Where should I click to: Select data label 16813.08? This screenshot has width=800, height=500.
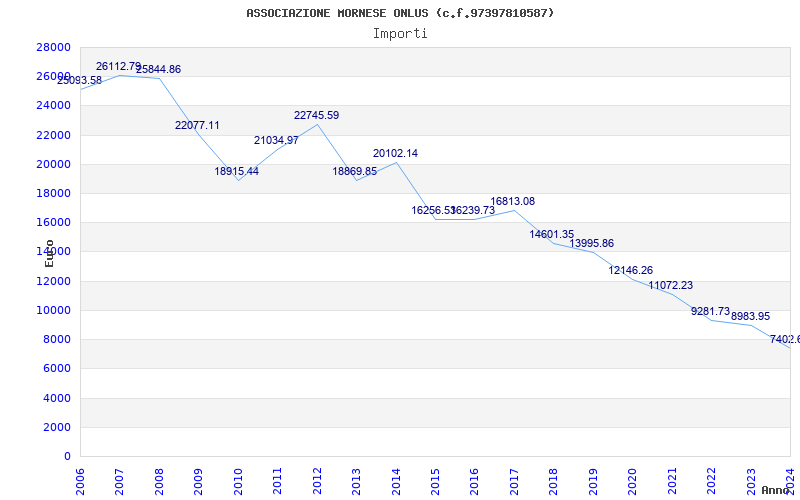point(513,202)
